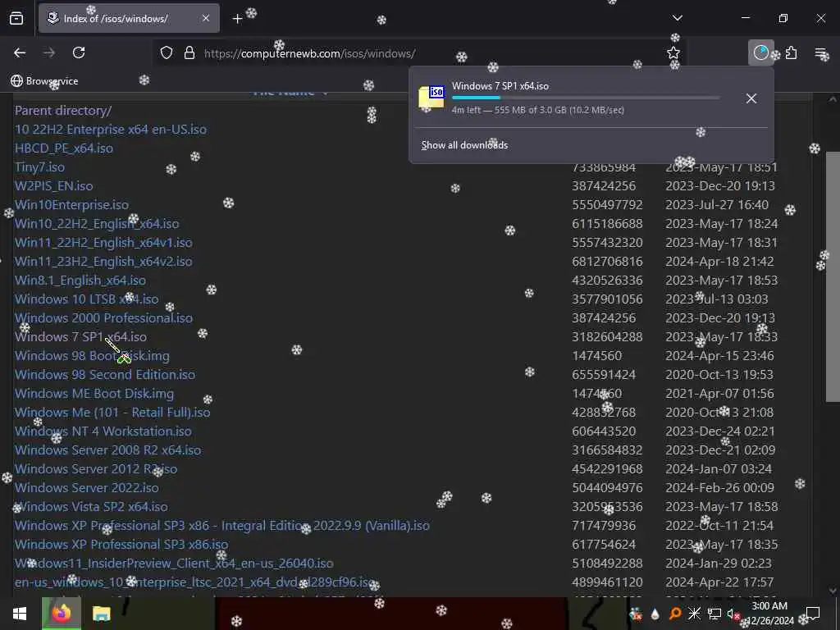Toggle the Firefox downloads progress button
Image resolution: width=840 pixels, height=630 pixels.
[x=760, y=52]
